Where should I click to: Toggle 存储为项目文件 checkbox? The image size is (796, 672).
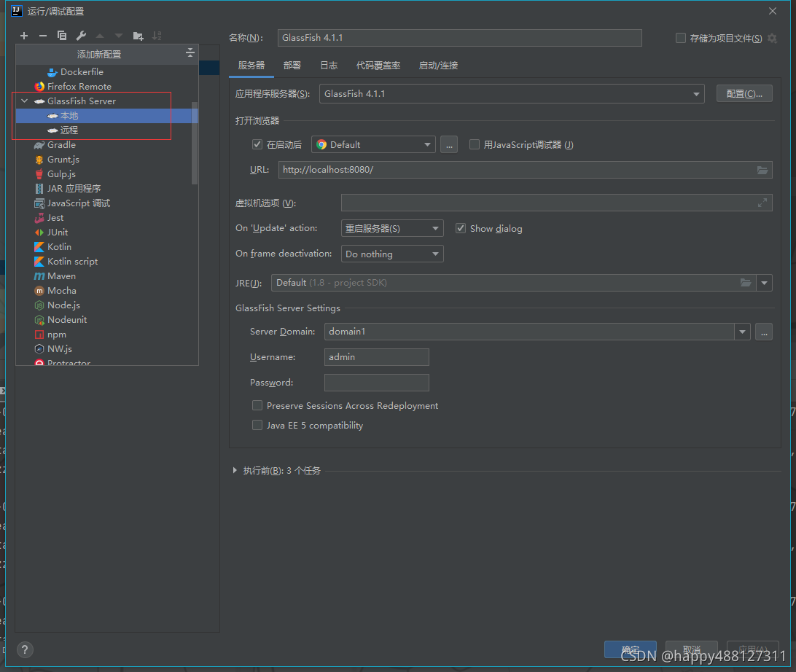point(681,38)
